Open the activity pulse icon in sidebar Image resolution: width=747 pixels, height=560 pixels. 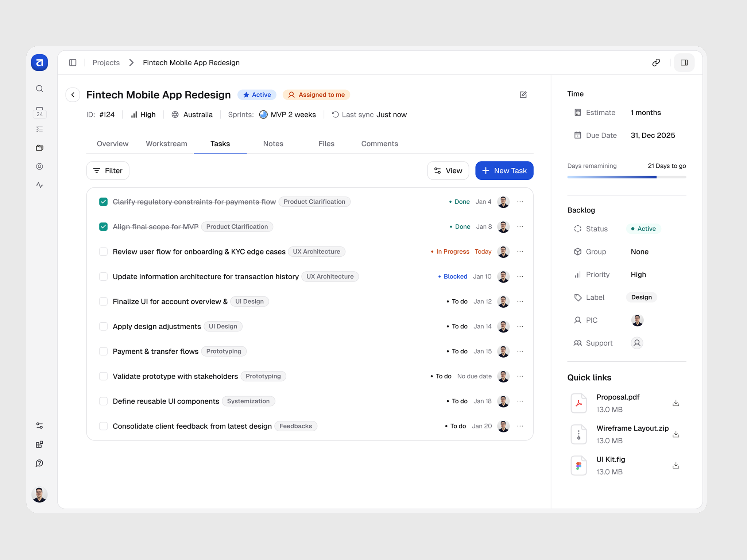39,185
